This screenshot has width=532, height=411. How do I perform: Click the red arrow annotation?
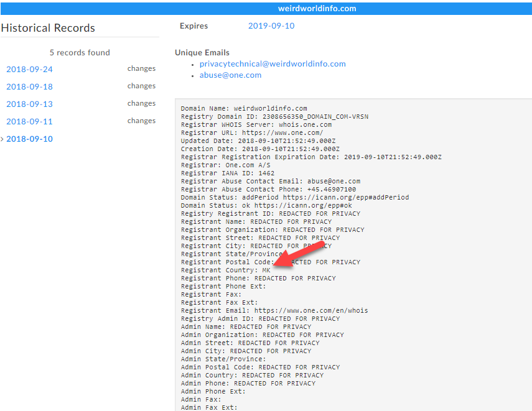click(300, 255)
